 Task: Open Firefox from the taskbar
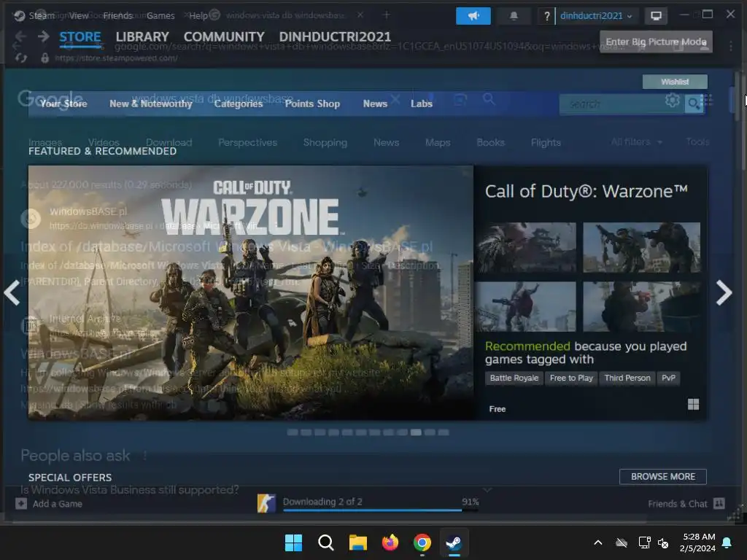(x=390, y=542)
